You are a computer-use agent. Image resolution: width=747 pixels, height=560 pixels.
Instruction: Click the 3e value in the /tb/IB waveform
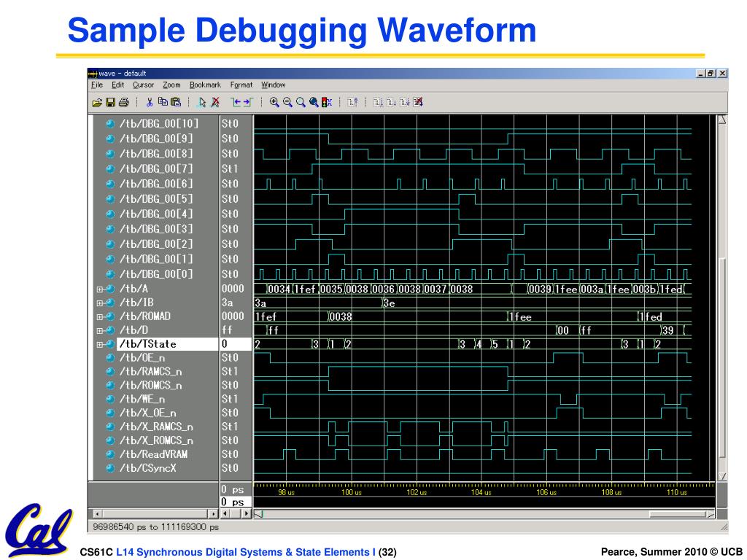point(390,303)
